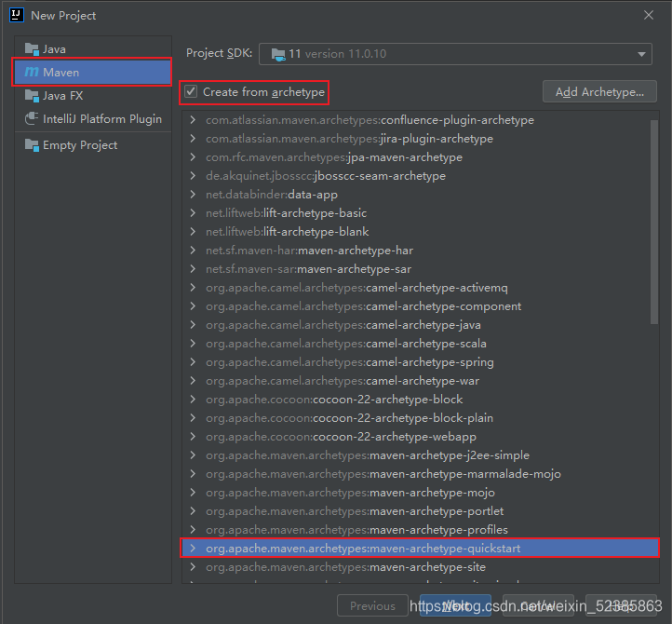Toggle Create from archetype checkbox
The image size is (672, 624).
(x=191, y=91)
